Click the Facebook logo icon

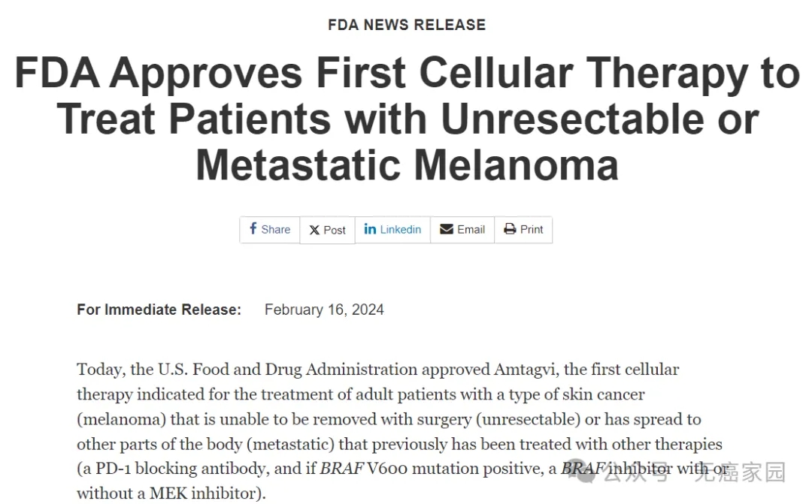coord(253,229)
